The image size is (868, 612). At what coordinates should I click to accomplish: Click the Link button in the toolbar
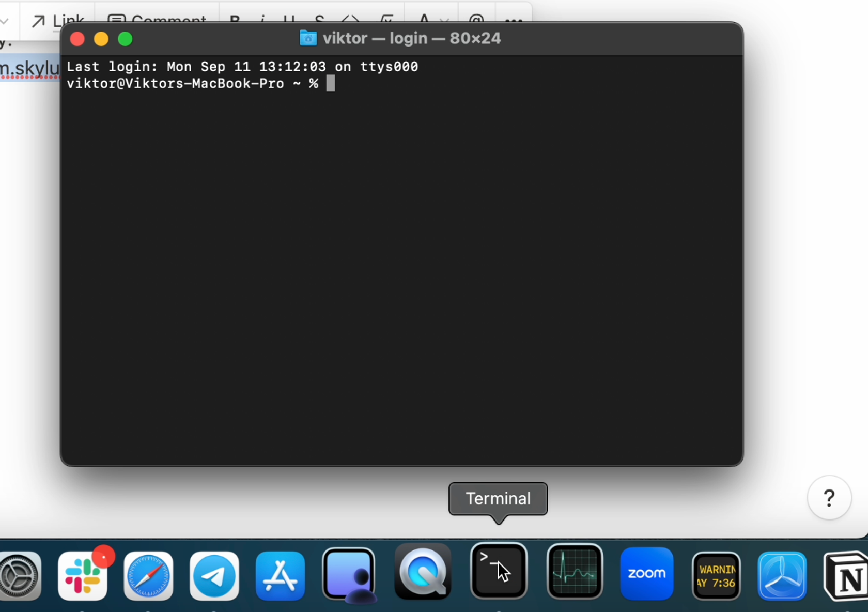[57, 21]
